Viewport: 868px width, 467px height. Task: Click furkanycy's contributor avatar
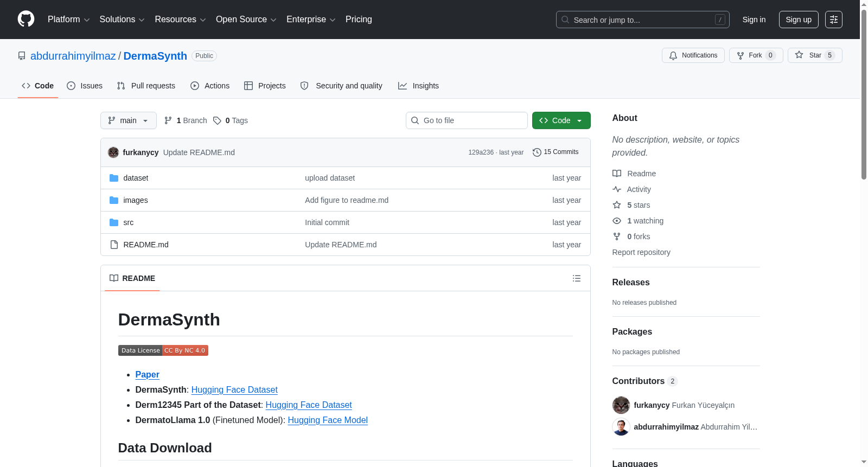tap(621, 405)
